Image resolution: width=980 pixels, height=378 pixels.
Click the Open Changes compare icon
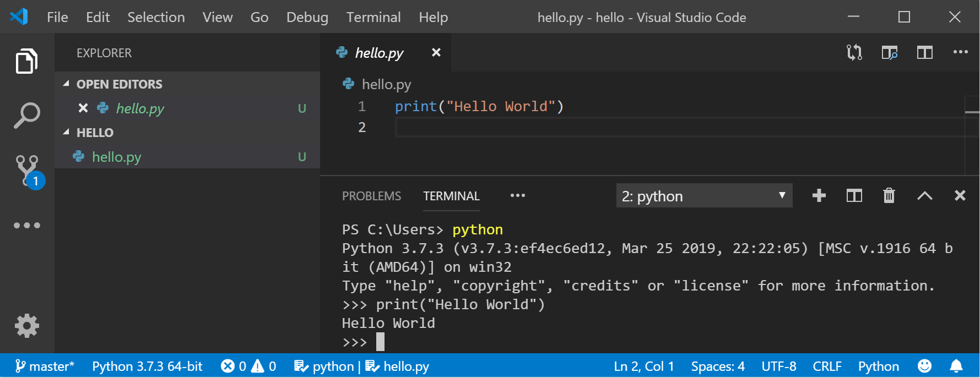854,53
